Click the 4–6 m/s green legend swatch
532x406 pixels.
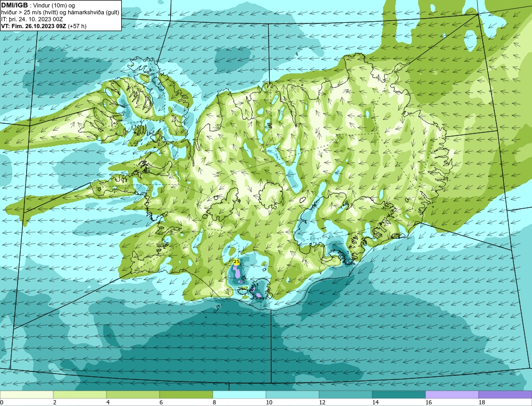pos(133,395)
